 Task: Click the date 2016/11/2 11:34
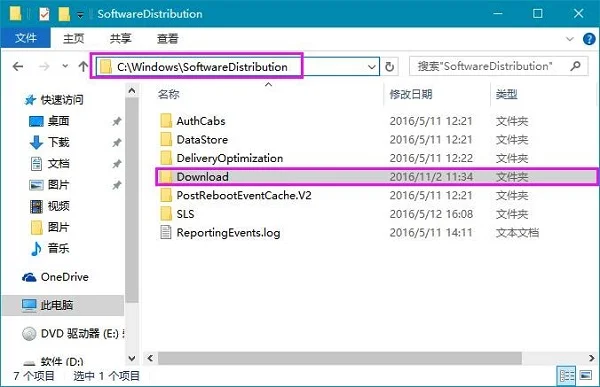click(431, 177)
